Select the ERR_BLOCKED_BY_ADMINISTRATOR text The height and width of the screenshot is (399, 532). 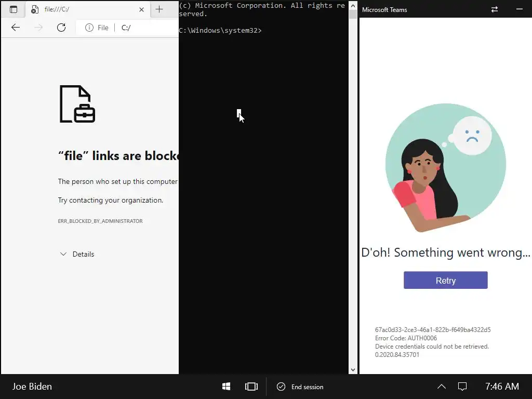tap(100, 221)
